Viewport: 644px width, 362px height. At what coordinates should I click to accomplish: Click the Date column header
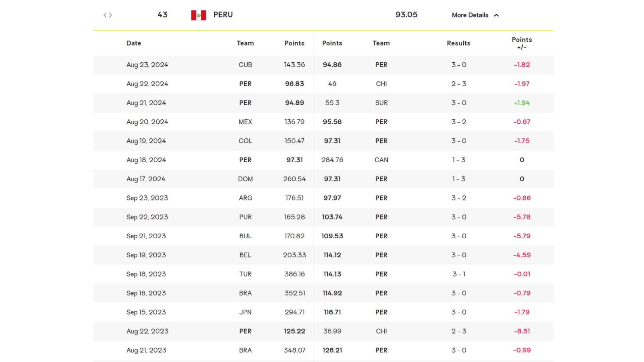tap(133, 43)
